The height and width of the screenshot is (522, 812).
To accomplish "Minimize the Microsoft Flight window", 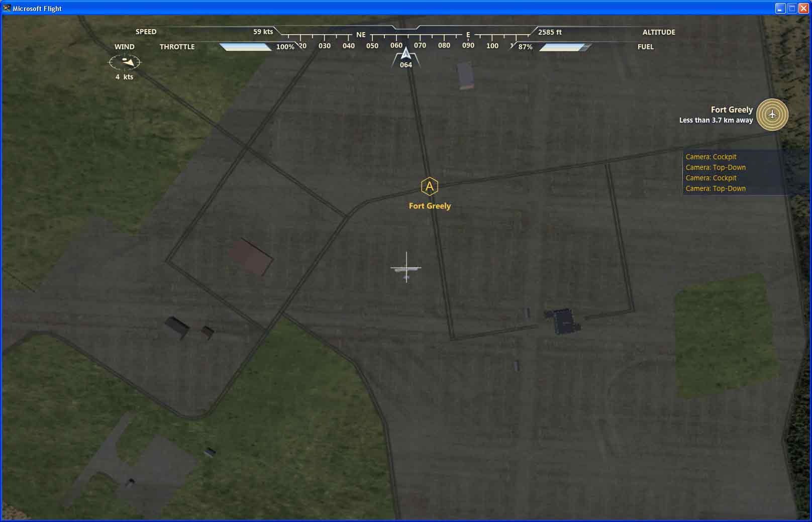I will (x=780, y=8).
